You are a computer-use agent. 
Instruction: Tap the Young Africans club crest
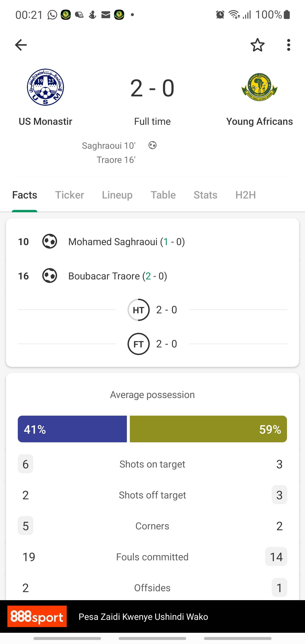click(259, 87)
